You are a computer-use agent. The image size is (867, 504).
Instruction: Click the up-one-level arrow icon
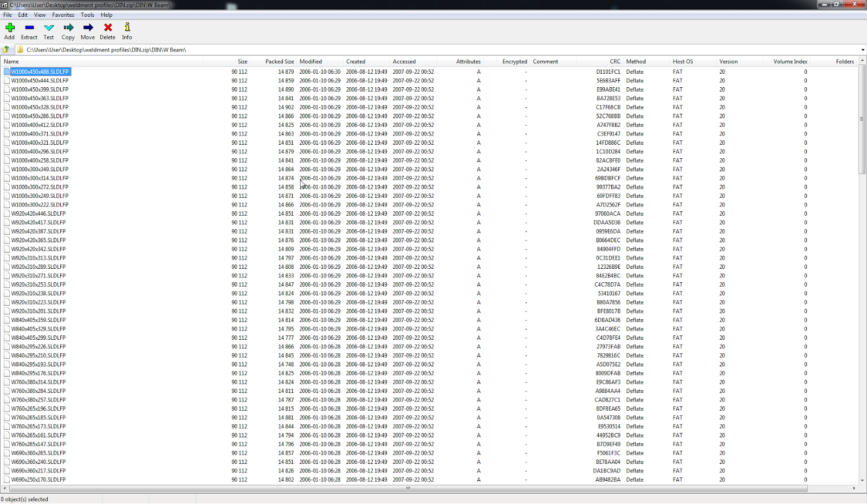(6, 49)
